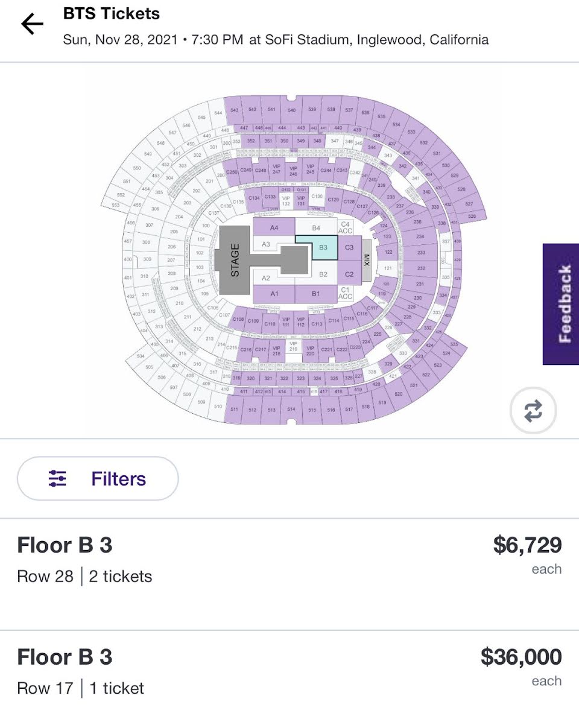The image size is (579, 728).
Task: Select upper section 514 on map
Action: pyautogui.click(x=291, y=410)
